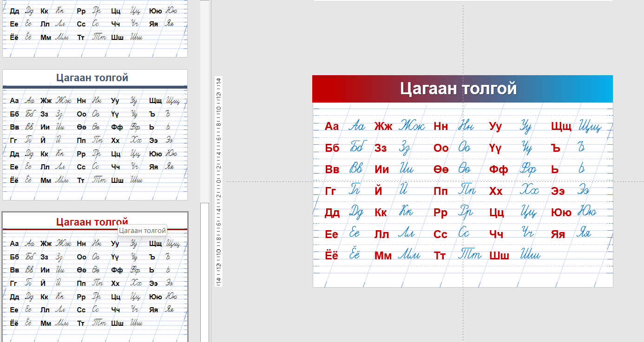Click red printed Дд on main slide
644x342 pixels.
pos(332,213)
